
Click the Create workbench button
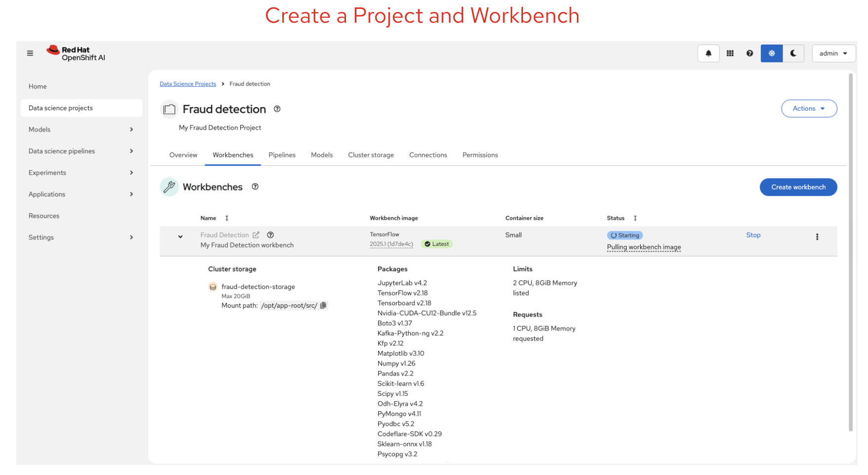tap(798, 187)
